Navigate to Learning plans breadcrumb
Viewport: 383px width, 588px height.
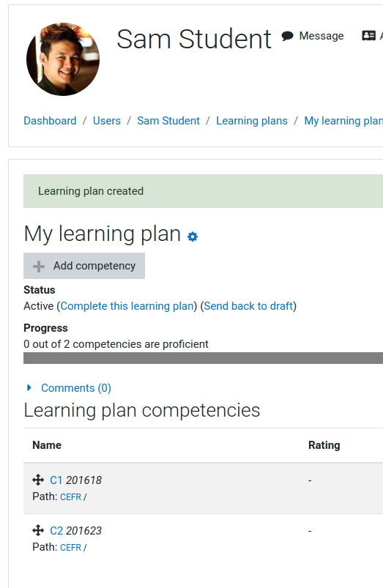pyautogui.click(x=252, y=121)
